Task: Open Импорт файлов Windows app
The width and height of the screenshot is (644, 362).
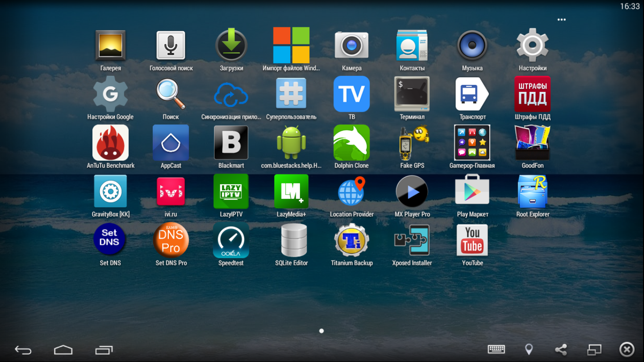Action: pos(291,45)
